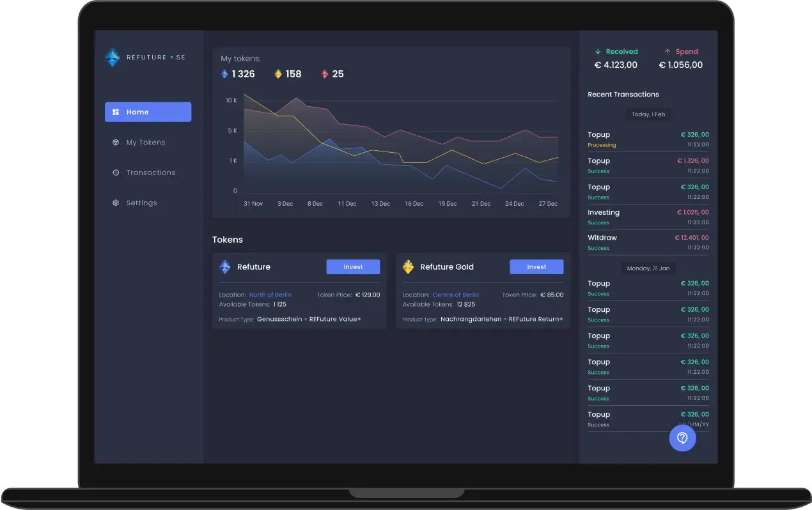Open the North of Berlin location link

click(270, 295)
